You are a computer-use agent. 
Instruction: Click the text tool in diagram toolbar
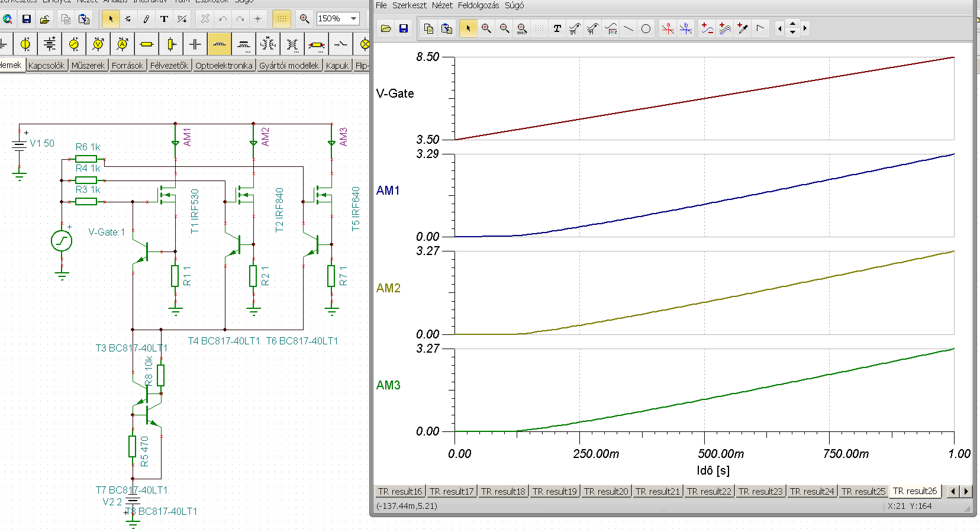click(x=557, y=28)
